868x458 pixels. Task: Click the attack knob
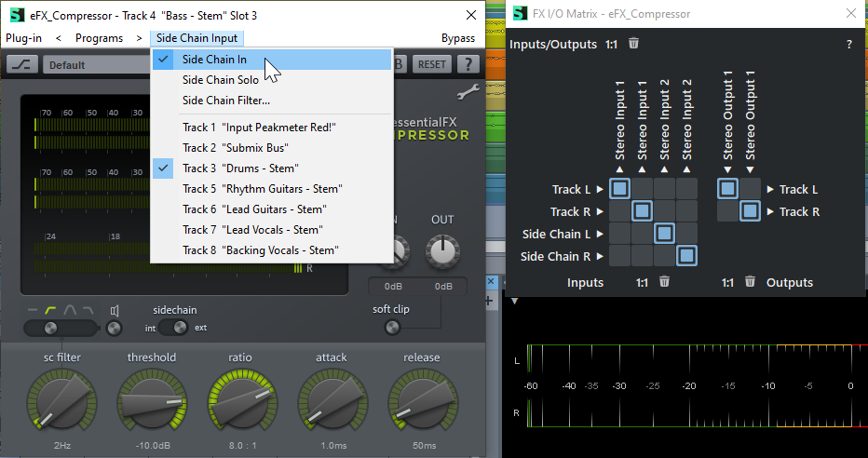[331, 402]
